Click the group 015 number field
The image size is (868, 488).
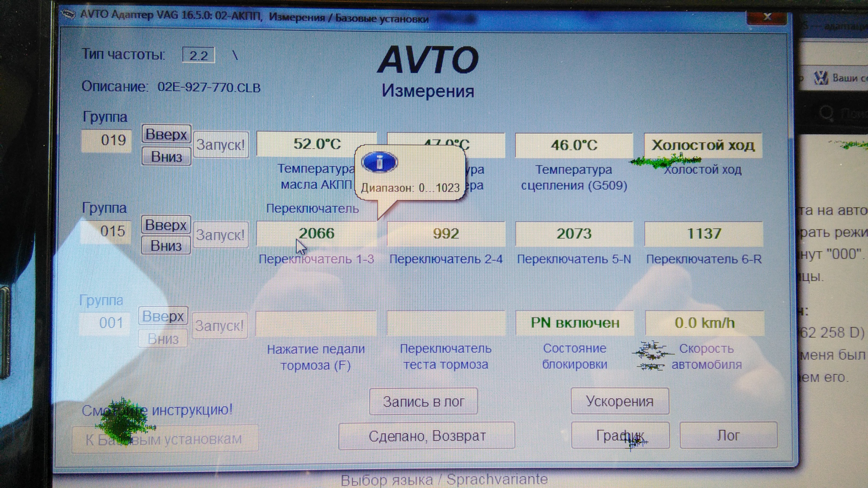[106, 231]
